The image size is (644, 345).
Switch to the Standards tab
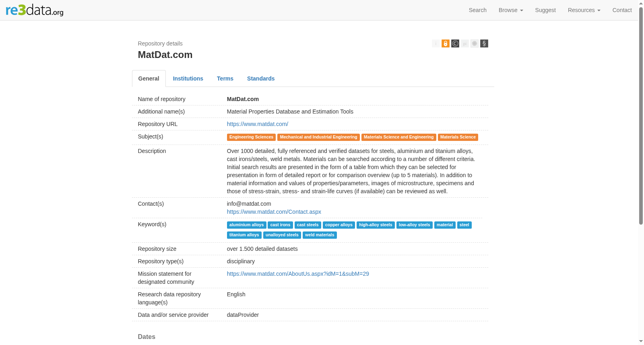point(261,79)
